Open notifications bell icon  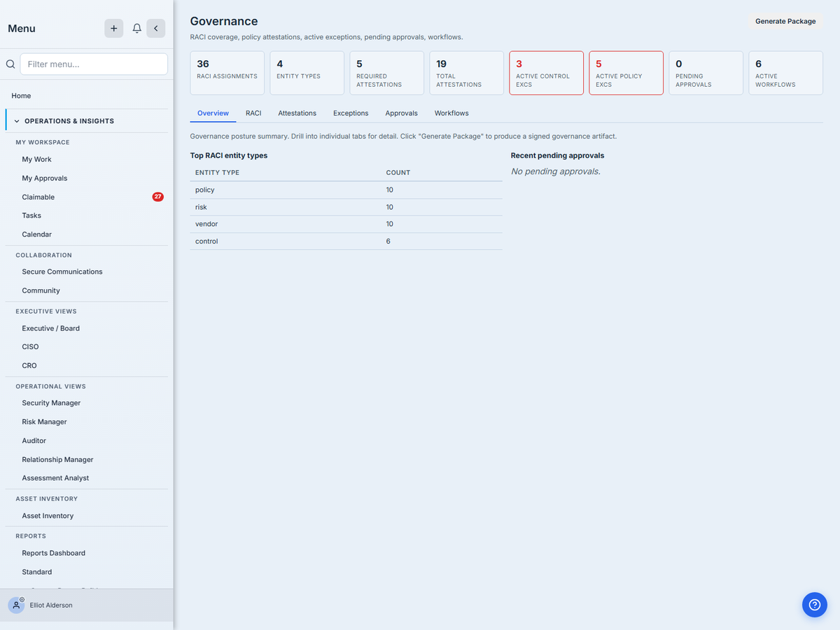[137, 28]
